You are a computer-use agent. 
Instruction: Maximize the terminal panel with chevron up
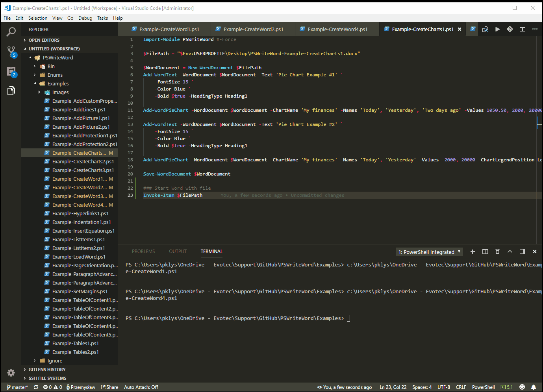pos(510,251)
